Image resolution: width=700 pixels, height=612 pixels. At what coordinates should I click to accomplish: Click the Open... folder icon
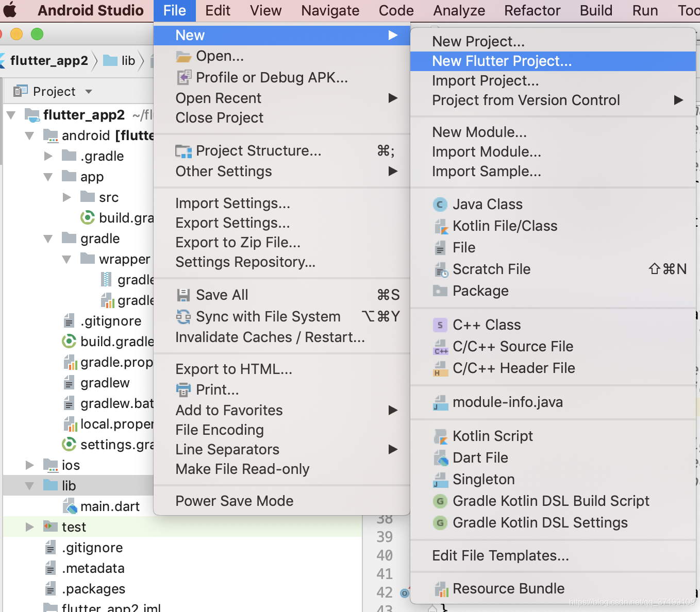coord(184,56)
